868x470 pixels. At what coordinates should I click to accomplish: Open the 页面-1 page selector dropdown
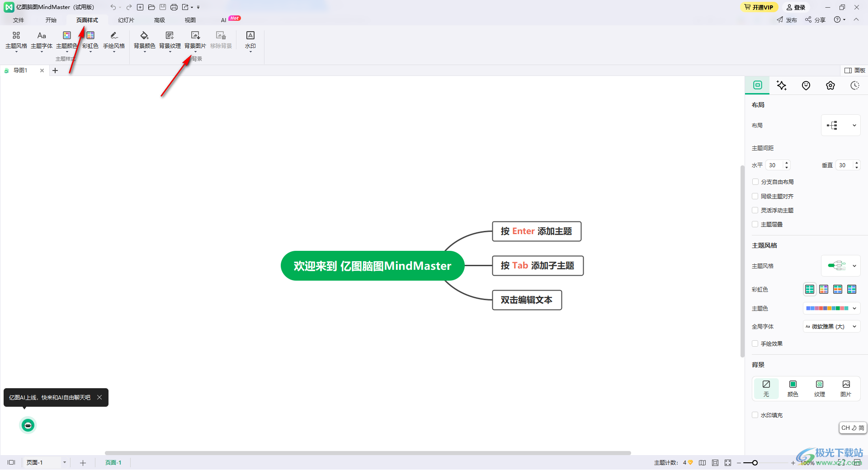click(x=65, y=463)
